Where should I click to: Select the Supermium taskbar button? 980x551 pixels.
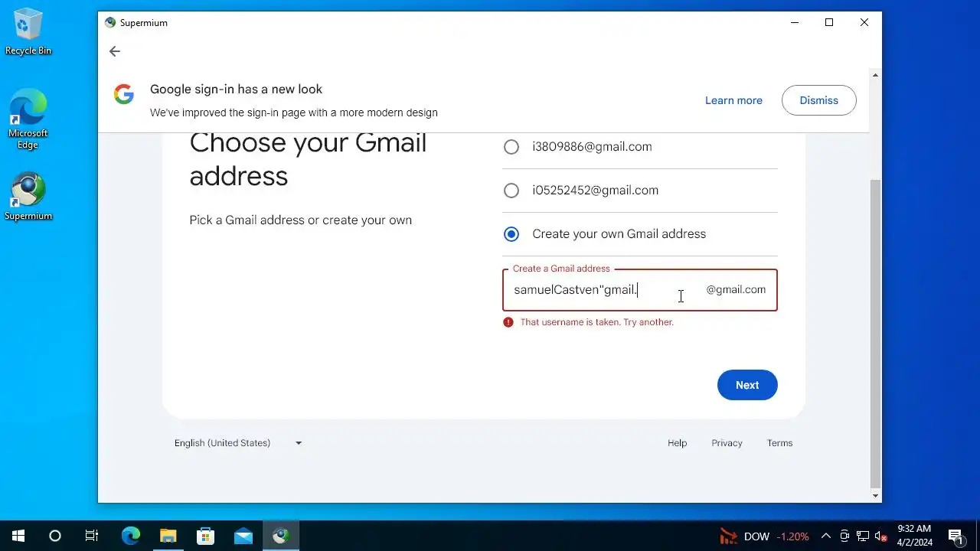tap(280, 536)
